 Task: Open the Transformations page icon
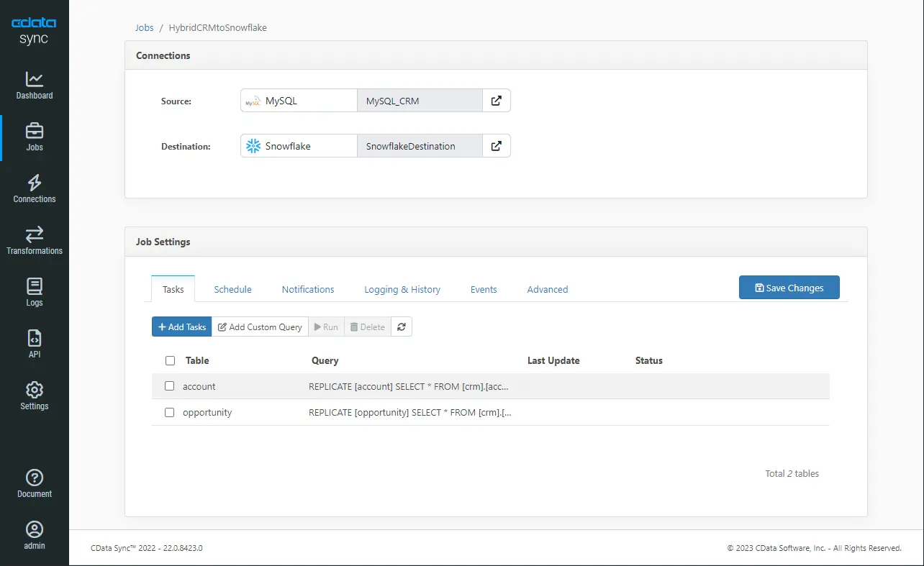(35, 234)
